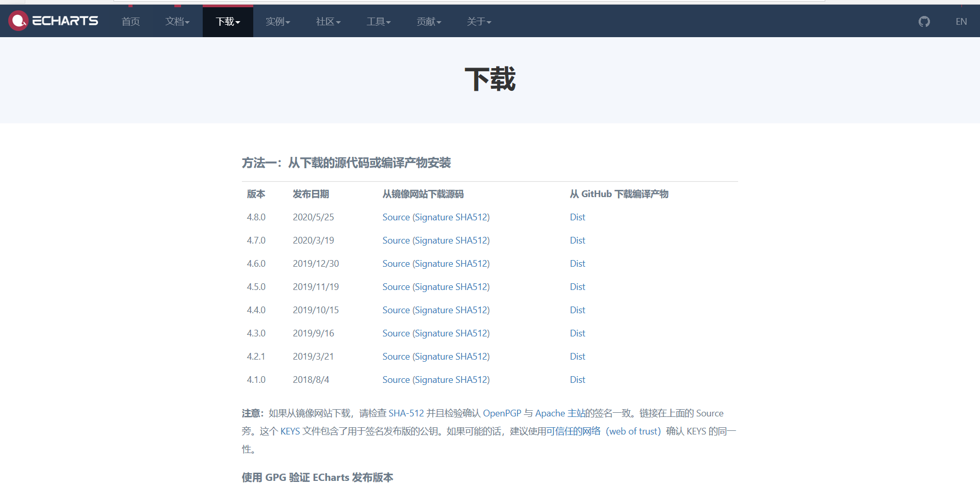Open Dist link for version 4.3.0
This screenshot has height=484, width=980.
coord(577,333)
